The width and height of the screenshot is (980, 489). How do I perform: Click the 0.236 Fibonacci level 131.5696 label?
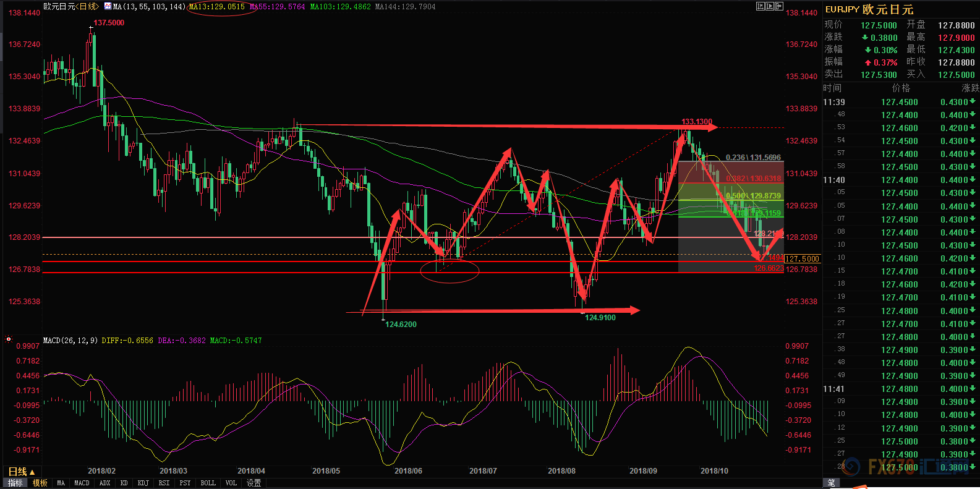pyautogui.click(x=753, y=158)
